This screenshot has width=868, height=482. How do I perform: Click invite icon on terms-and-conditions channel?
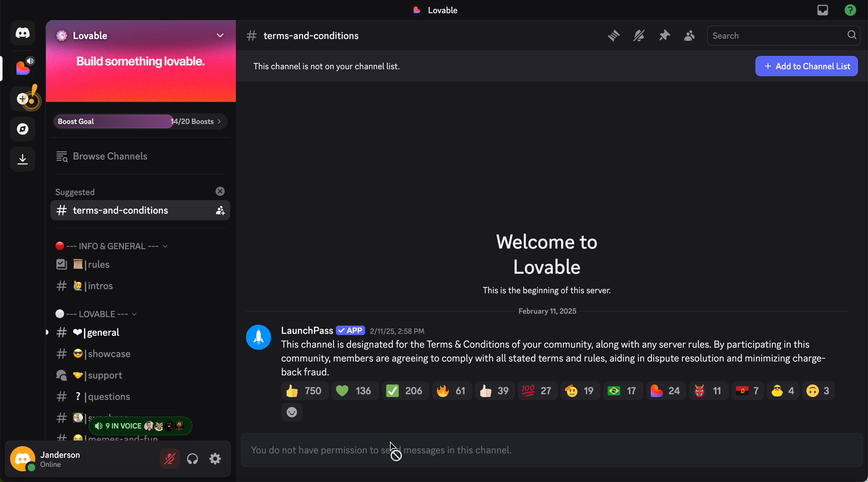tap(220, 210)
